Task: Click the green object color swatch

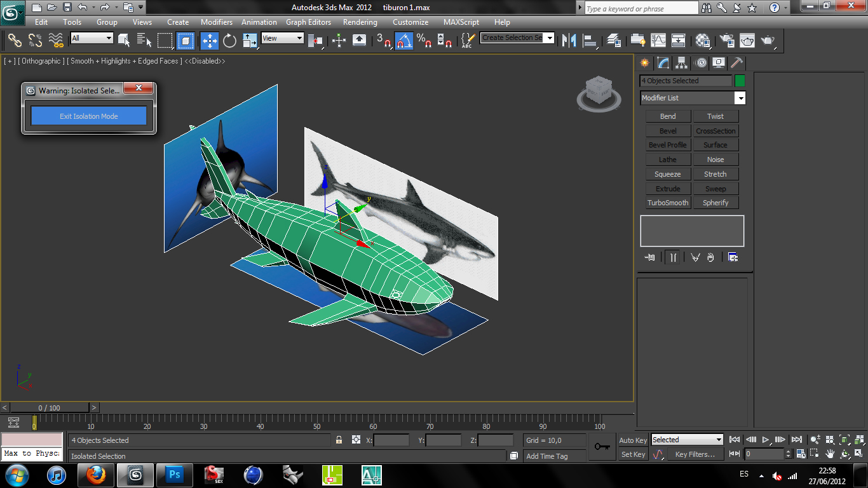Action: 740,81
